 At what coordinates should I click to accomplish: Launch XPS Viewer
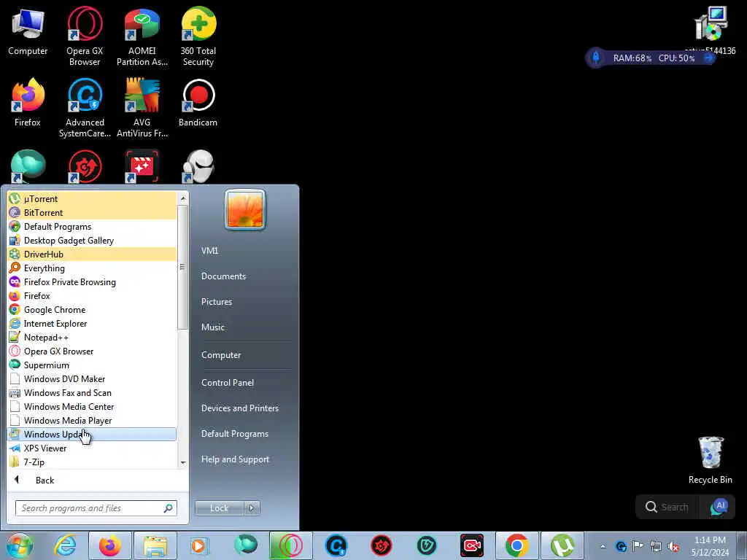[x=91, y=448]
